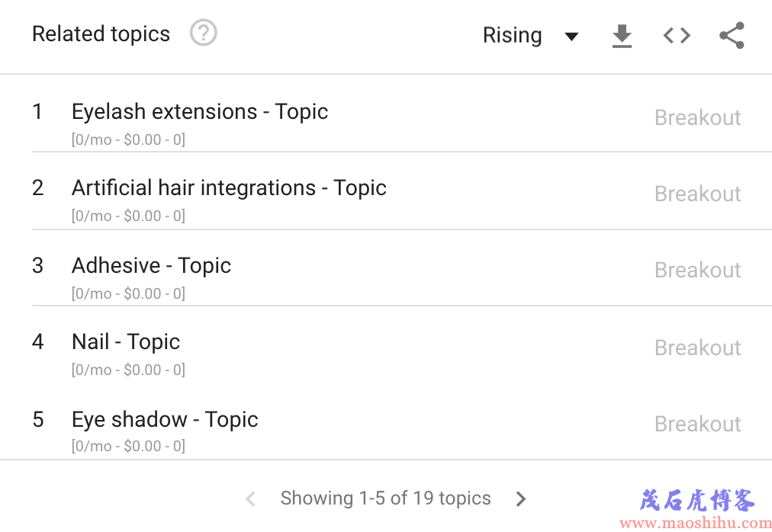Open the embed code icon
Screen dimensions: 772x532
pyautogui.click(x=677, y=35)
